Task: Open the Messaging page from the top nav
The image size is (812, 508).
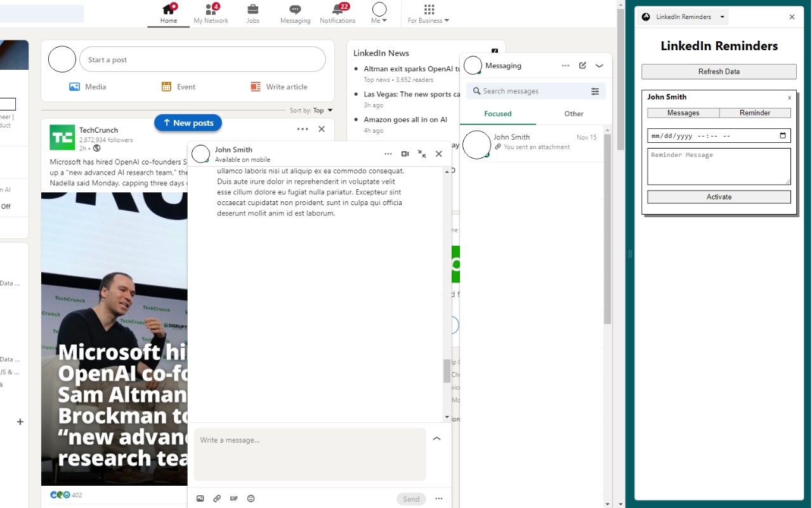Action: tap(295, 14)
